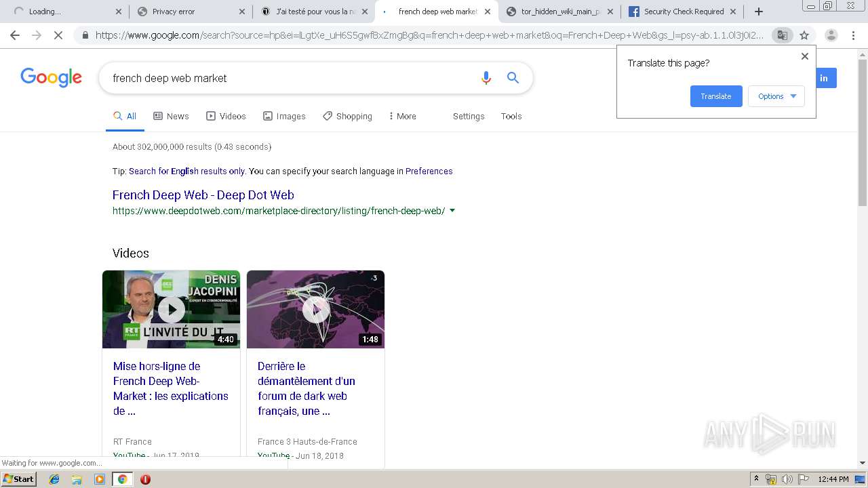This screenshot has width=868, height=488.
Task: Start voice search with the microphone icon
Action: click(486, 78)
